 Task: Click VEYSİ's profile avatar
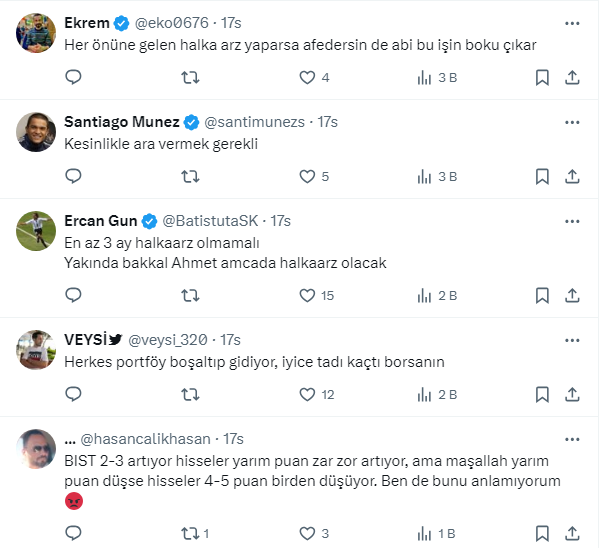click(36, 349)
